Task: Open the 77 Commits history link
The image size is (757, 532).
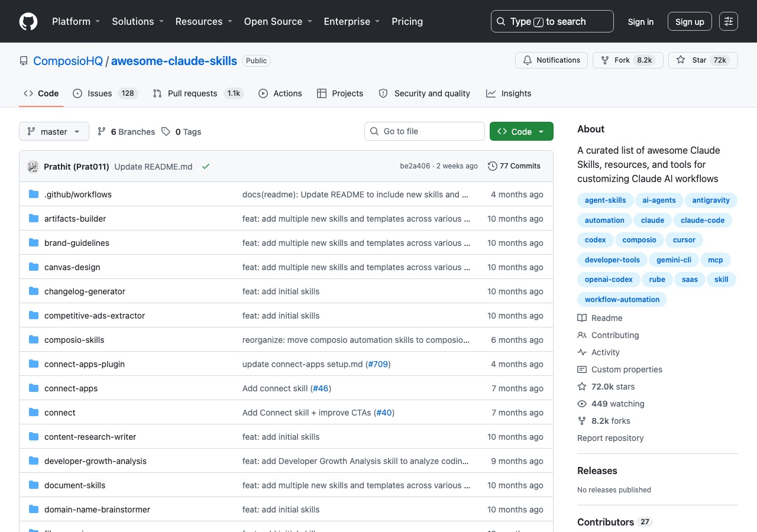Action: pos(514,166)
